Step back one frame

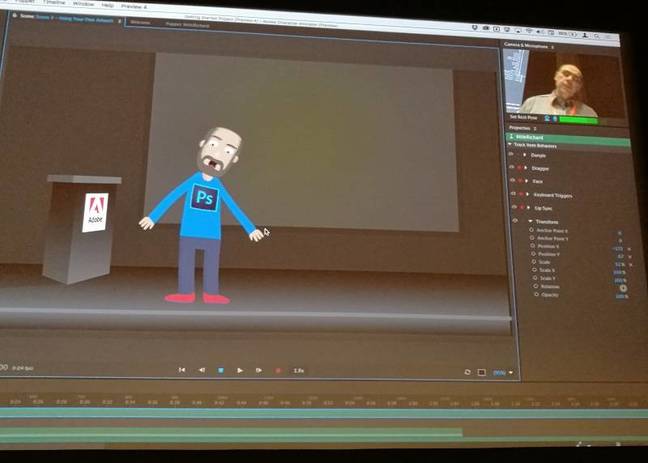pyautogui.click(x=202, y=370)
